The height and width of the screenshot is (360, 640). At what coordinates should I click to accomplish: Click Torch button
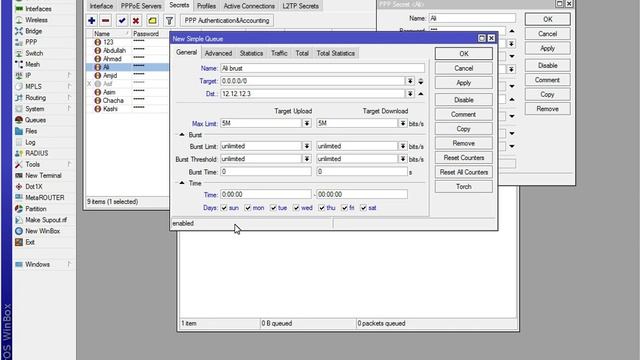[464, 187]
